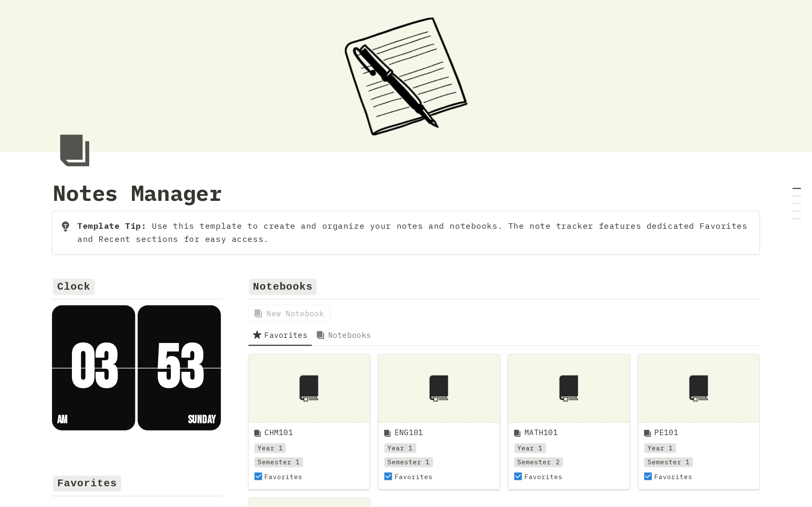
Task: Click the Year 1 tag on PE101
Action: coord(660,448)
